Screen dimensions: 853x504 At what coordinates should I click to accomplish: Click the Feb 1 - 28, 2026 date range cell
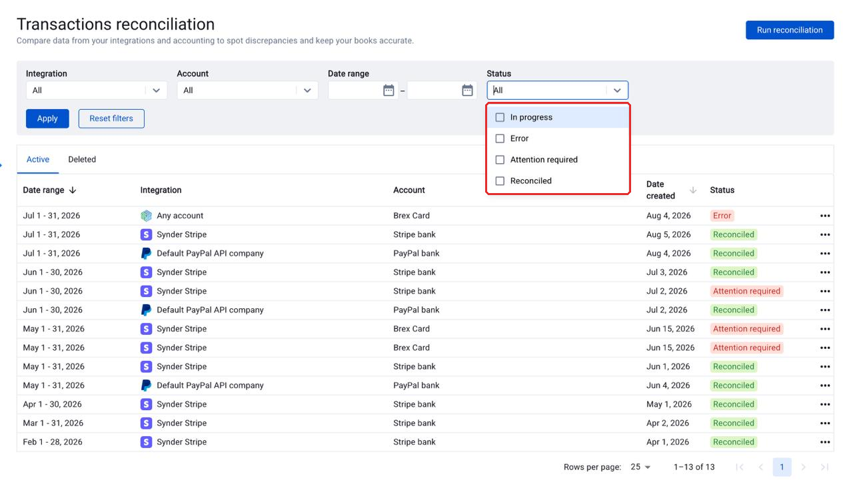pos(53,442)
